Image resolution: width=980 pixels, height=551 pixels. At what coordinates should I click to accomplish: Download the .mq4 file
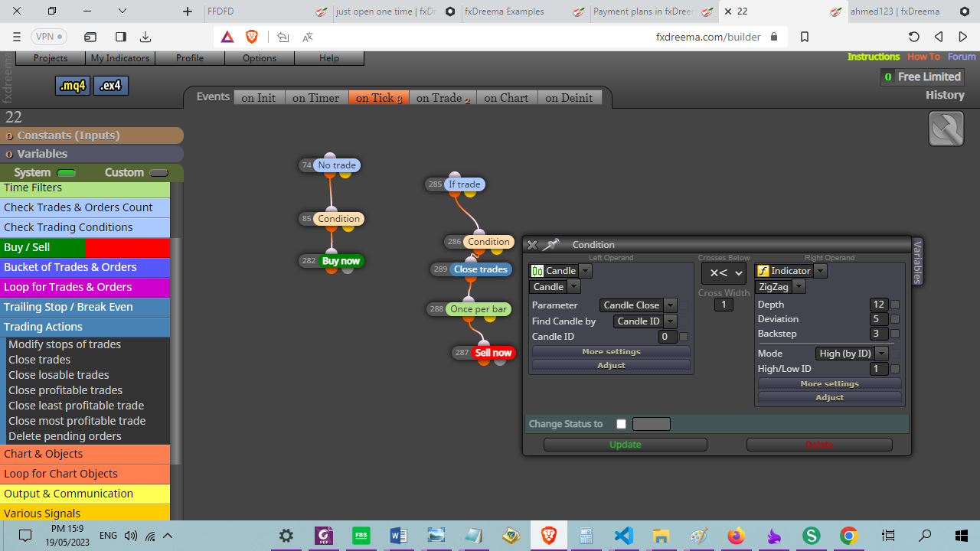(73, 86)
